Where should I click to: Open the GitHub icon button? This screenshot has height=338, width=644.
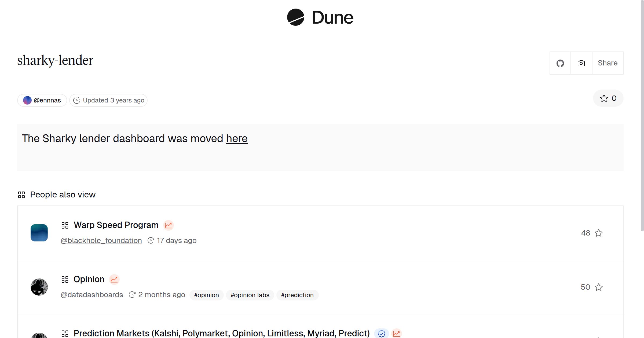(560, 63)
